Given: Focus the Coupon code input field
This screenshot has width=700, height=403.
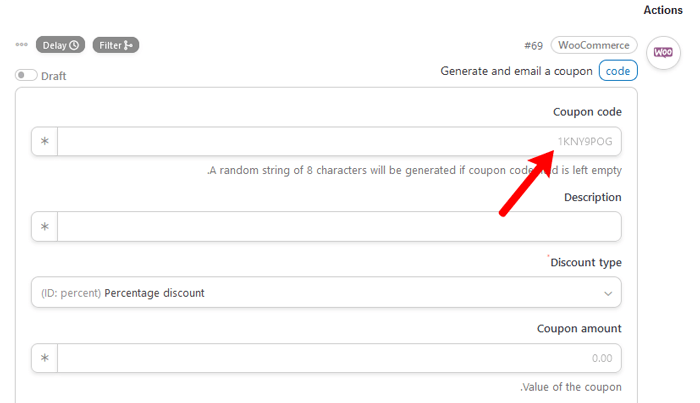Looking at the screenshot, I should click(x=339, y=142).
